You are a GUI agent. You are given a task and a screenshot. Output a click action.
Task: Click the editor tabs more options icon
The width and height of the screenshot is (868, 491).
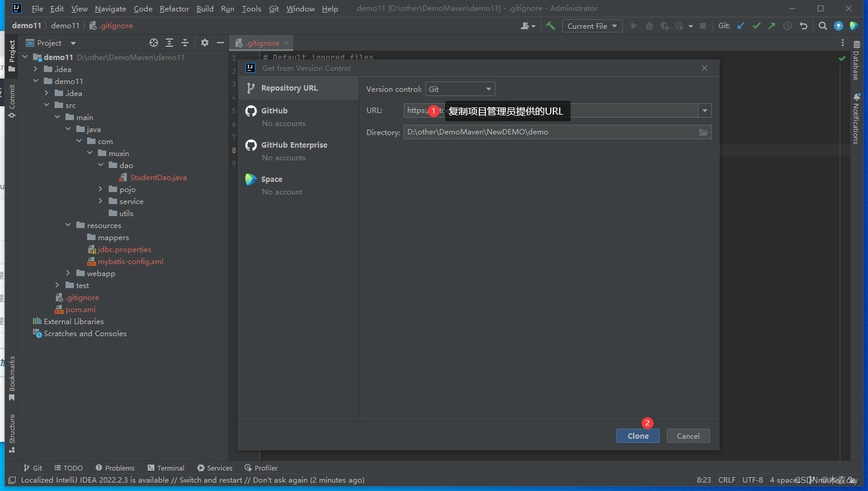[843, 43]
